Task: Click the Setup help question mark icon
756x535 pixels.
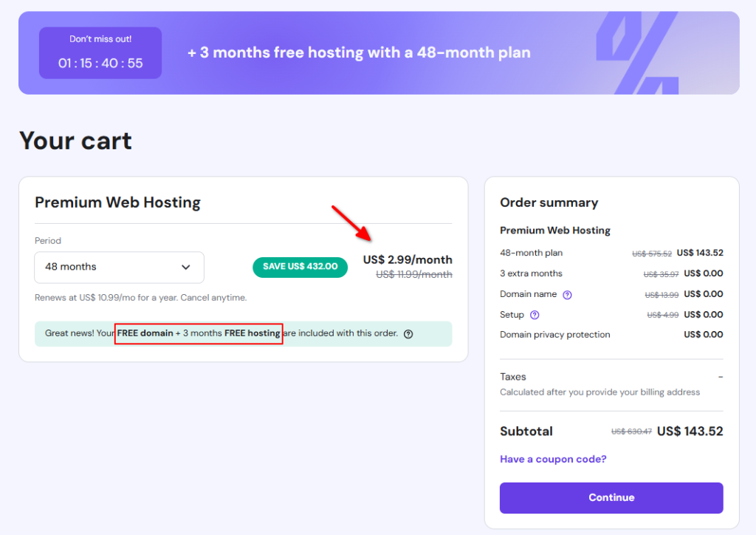Action: pyautogui.click(x=535, y=315)
